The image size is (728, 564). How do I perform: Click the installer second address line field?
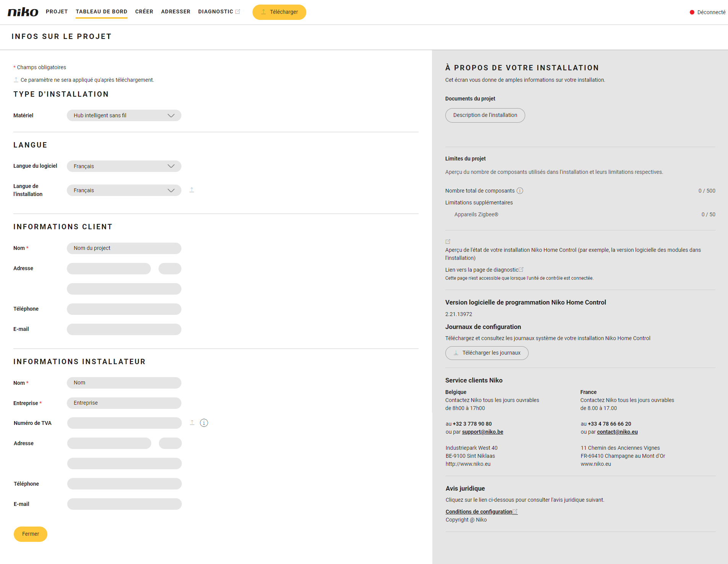pos(125,464)
